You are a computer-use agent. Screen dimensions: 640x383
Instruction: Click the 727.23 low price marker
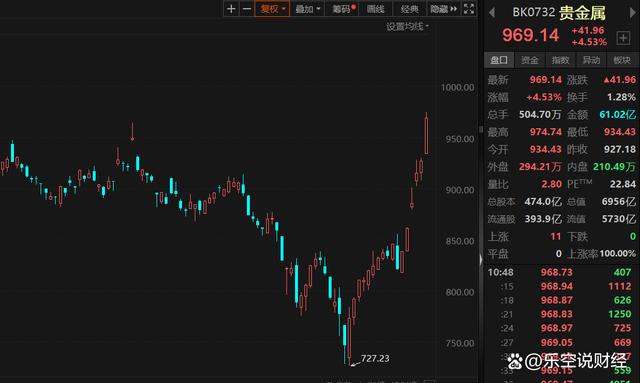(375, 359)
